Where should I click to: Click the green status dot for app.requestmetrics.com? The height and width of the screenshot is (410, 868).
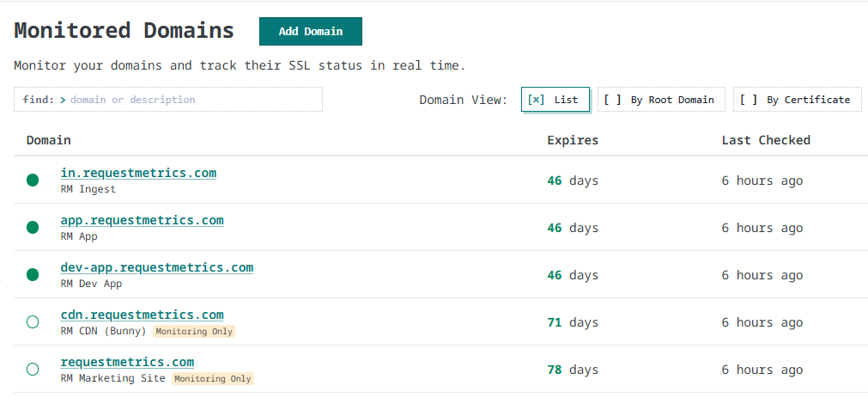(x=33, y=227)
